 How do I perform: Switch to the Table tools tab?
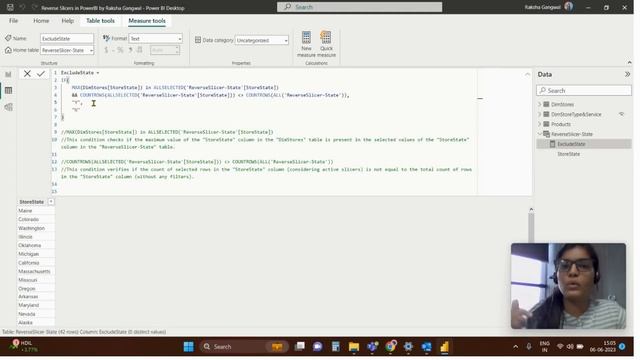100,21
